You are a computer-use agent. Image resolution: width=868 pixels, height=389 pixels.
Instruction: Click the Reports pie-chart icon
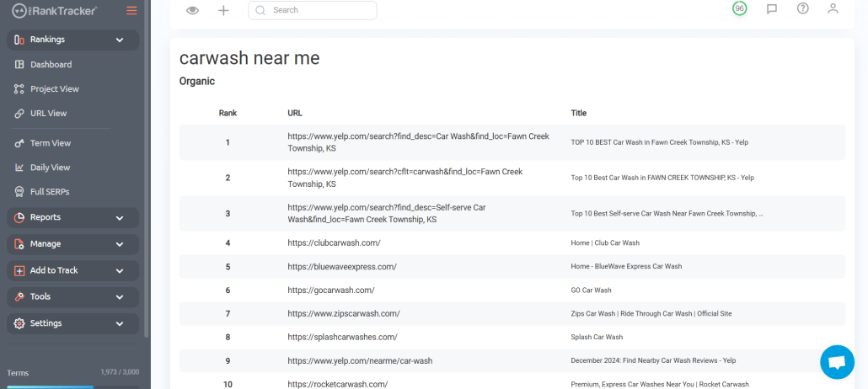pyautogui.click(x=19, y=217)
